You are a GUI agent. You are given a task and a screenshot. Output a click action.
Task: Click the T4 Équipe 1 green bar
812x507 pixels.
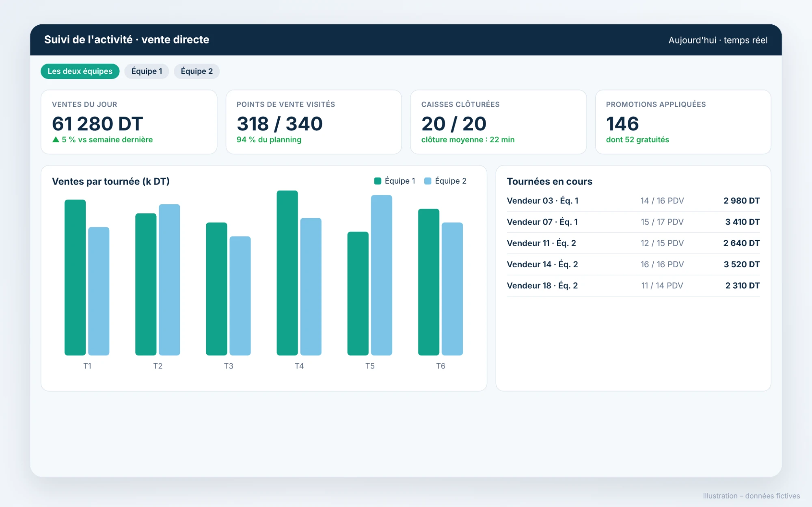pos(287,273)
